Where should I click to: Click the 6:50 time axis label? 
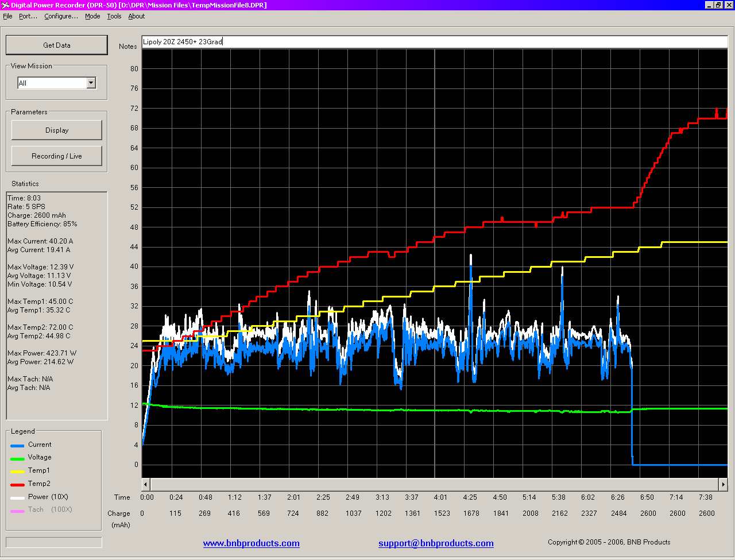[x=647, y=497]
